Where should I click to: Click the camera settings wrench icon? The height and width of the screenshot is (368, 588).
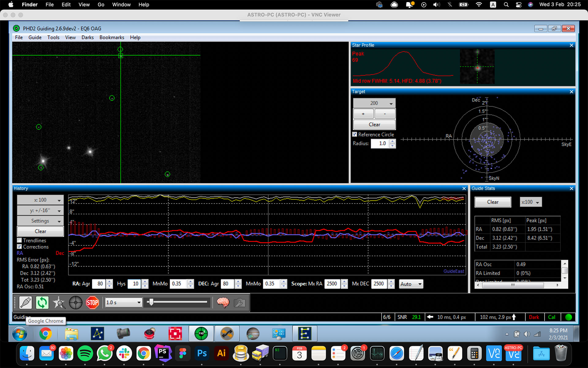pyautogui.click(x=239, y=303)
